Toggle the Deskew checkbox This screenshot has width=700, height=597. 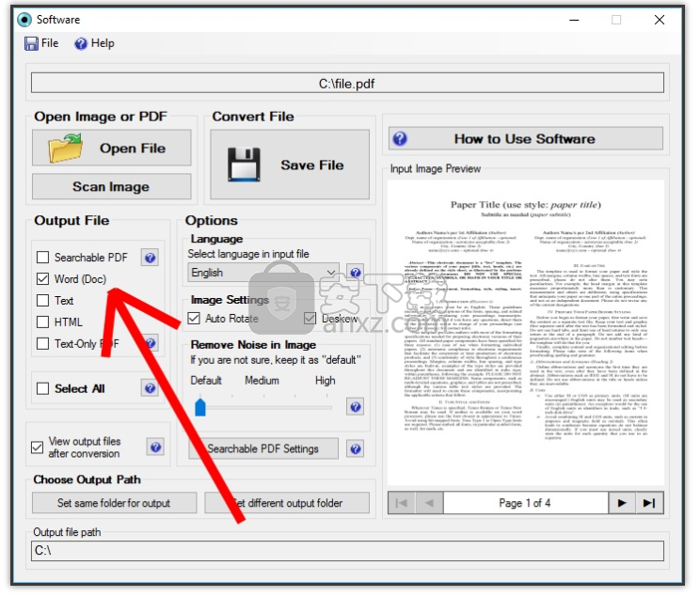coord(310,319)
